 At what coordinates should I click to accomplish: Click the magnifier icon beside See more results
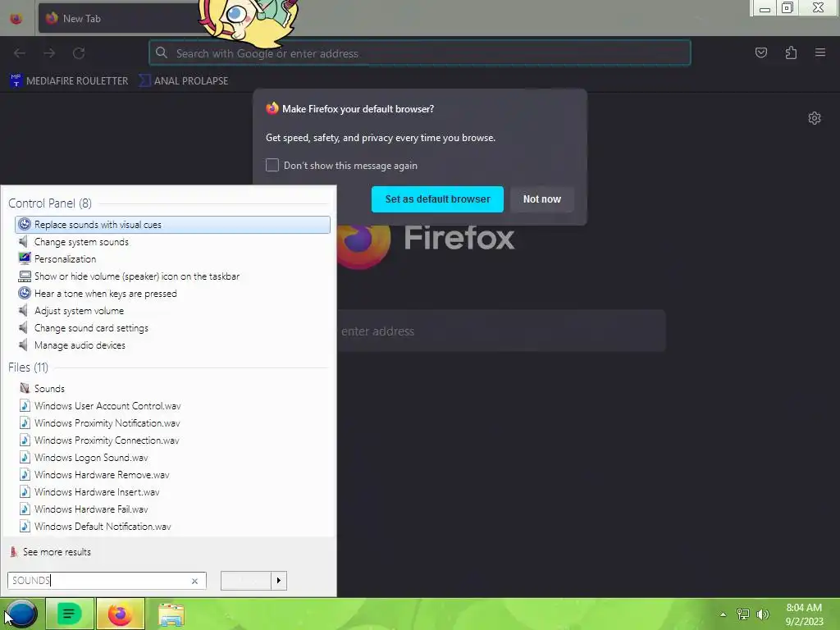click(x=14, y=552)
